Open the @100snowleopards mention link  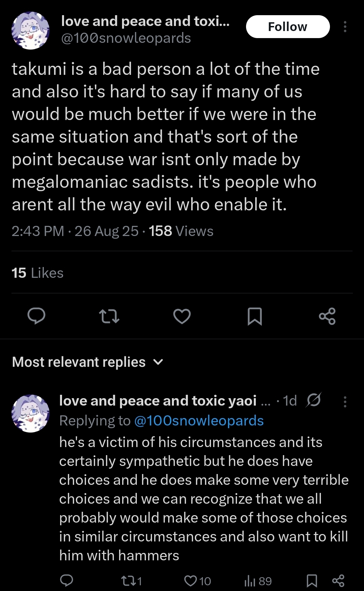199,421
